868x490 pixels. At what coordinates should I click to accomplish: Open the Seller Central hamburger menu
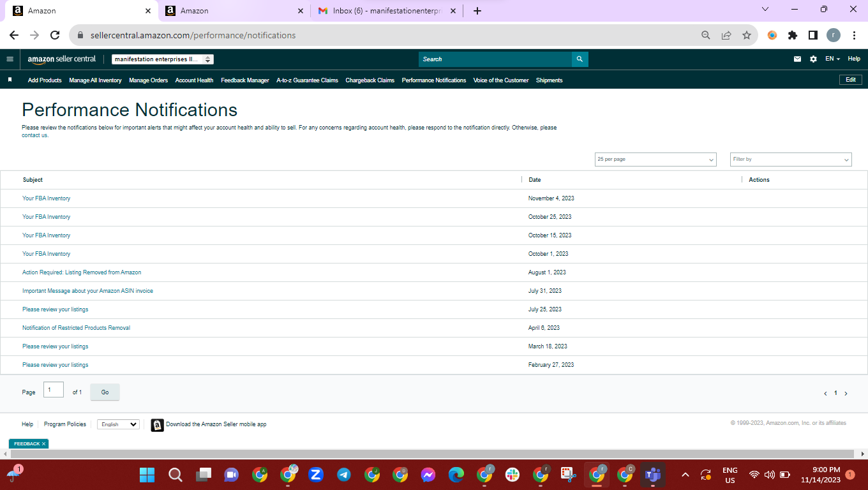(10, 59)
